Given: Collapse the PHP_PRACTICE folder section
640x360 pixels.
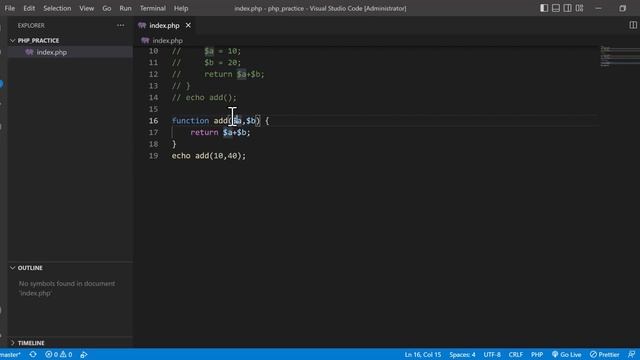Looking at the screenshot, I should 38,40.
